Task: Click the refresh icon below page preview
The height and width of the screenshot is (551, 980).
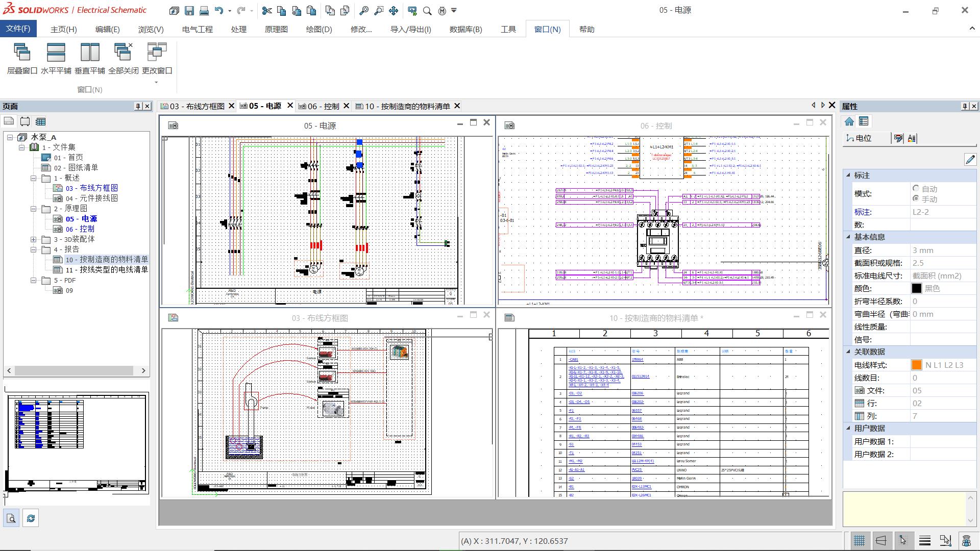Action: click(31, 518)
